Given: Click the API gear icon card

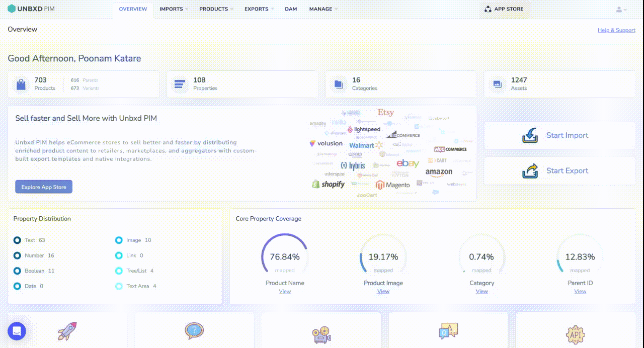Looking at the screenshot, I should point(575,334).
